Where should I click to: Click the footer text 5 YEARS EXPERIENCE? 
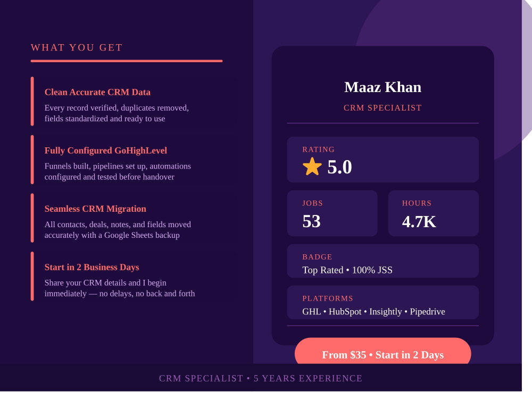point(308,378)
